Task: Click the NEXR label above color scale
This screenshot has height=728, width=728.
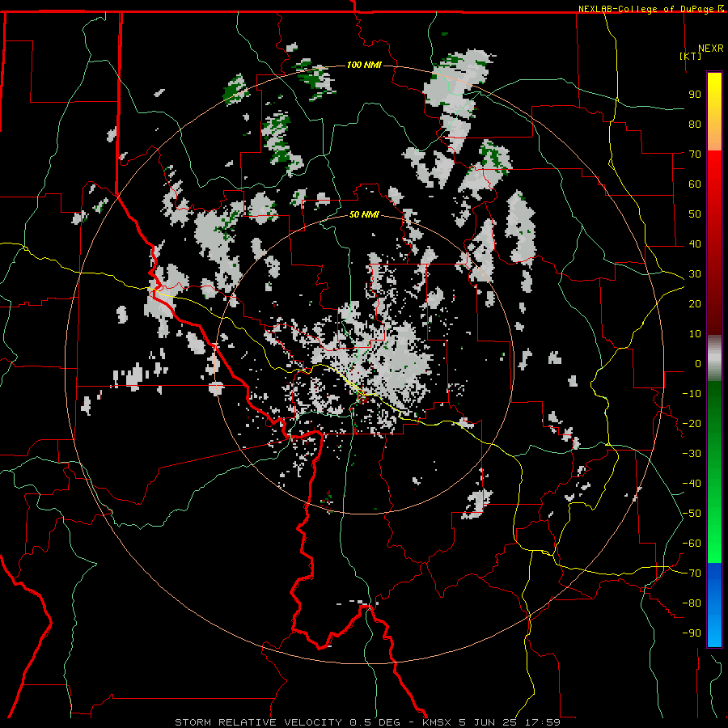Action: (x=711, y=49)
